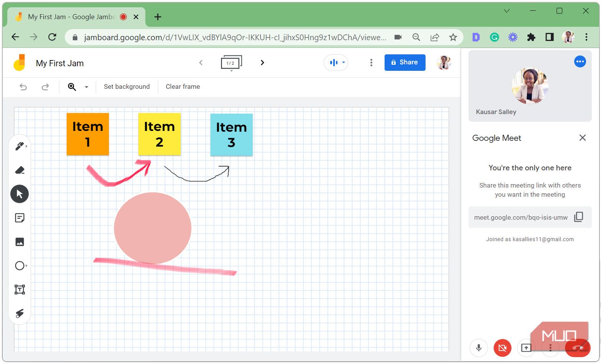Open the Grammarly extension
Image resolution: width=601 pixels, height=364 pixels.
coord(495,37)
